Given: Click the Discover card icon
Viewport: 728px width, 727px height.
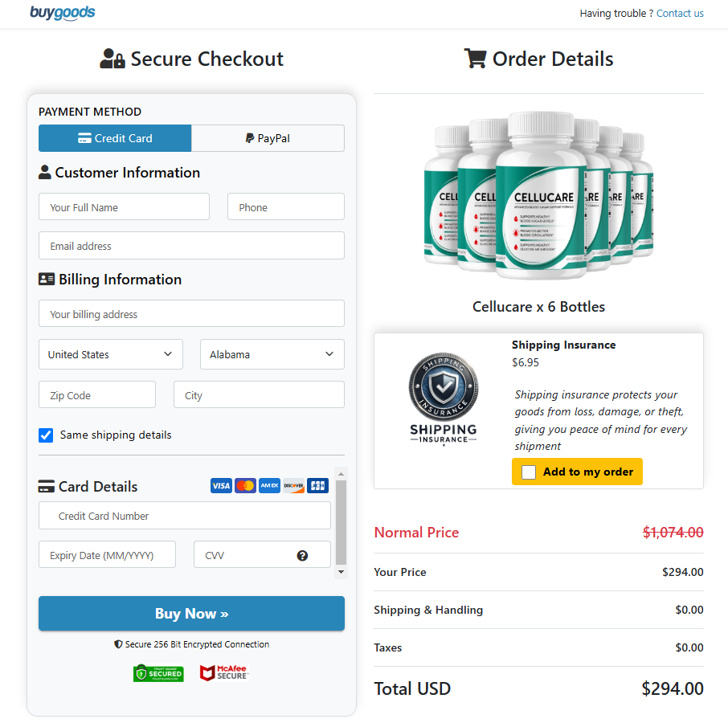Looking at the screenshot, I should click(293, 485).
